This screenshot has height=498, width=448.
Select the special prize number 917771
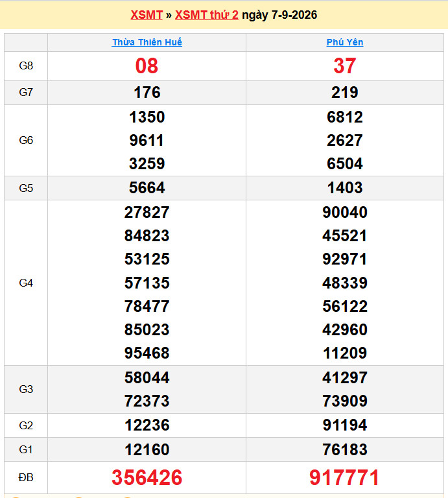pyautogui.click(x=344, y=477)
